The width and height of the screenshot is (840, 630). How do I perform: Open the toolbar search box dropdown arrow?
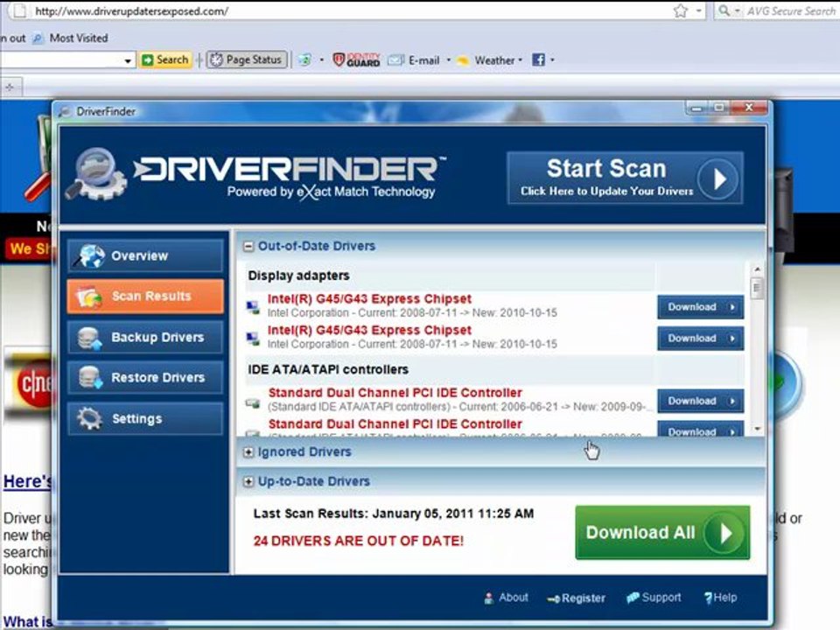128,60
